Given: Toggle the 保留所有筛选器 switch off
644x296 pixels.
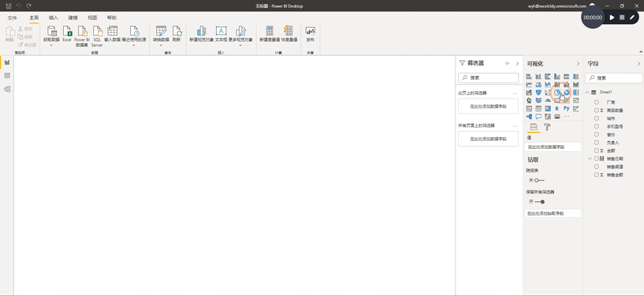Looking at the screenshot, I should click(x=539, y=201).
